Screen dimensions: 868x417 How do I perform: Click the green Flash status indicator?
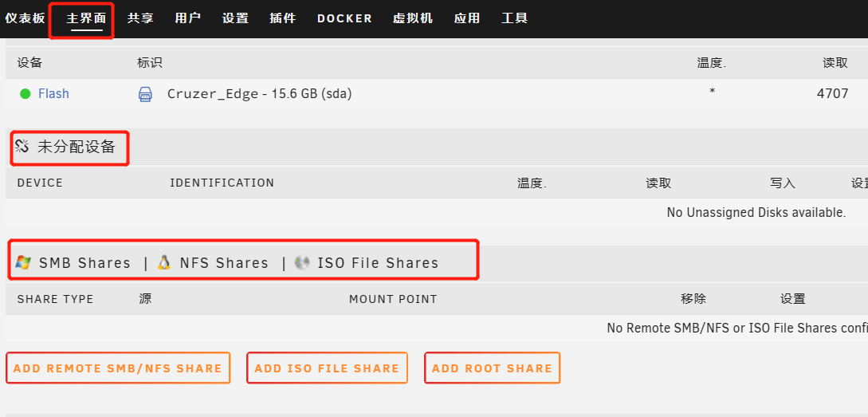tap(26, 94)
